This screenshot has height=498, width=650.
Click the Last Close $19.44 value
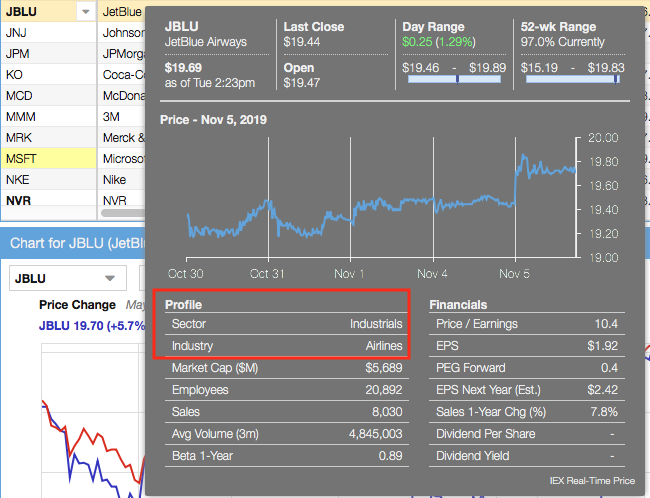[302, 42]
